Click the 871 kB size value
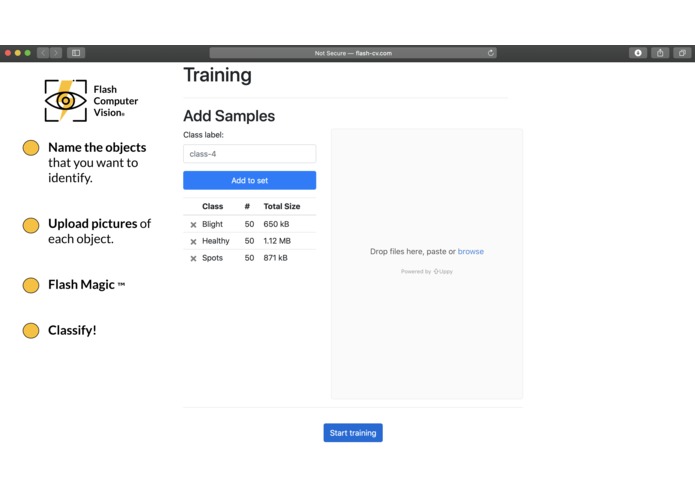This screenshot has width=695, height=494. tap(275, 258)
